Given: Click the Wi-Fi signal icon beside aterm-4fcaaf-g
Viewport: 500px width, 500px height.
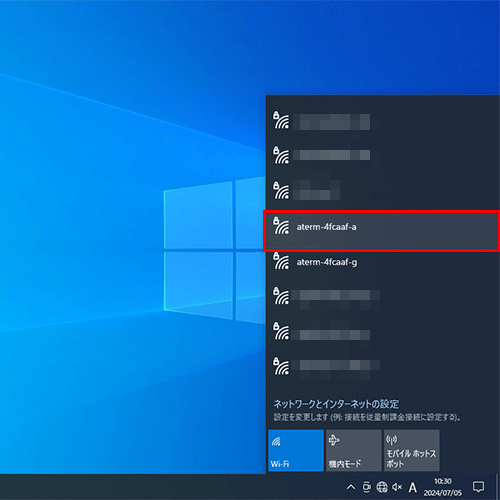Looking at the screenshot, I should point(281,261).
